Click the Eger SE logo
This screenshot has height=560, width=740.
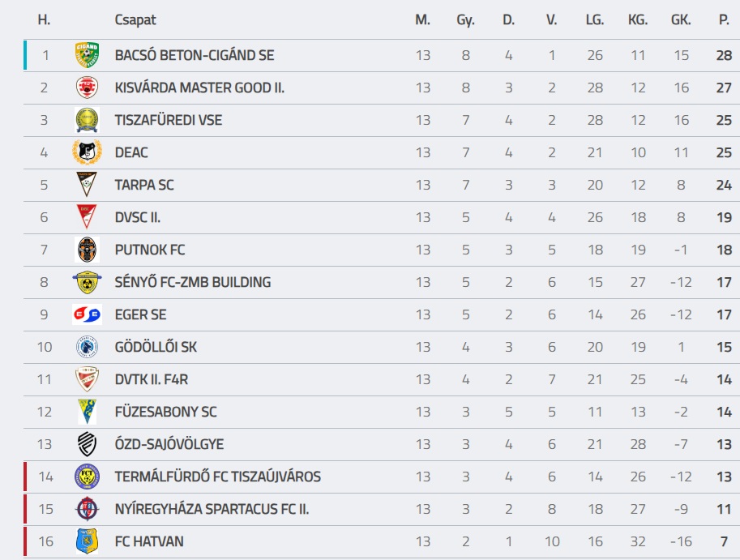click(x=87, y=314)
